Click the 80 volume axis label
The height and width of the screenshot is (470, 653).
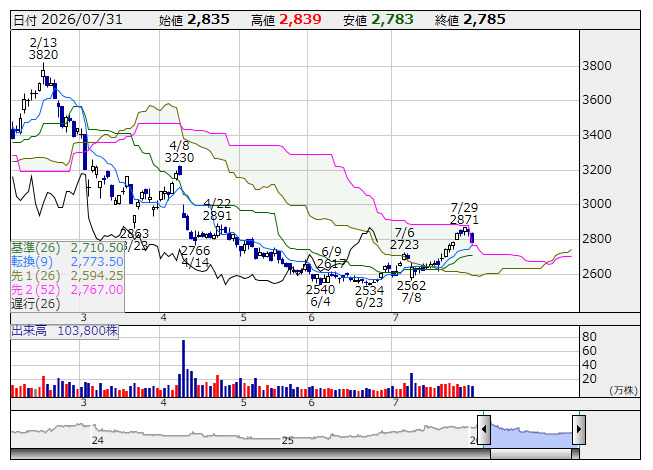click(589, 337)
